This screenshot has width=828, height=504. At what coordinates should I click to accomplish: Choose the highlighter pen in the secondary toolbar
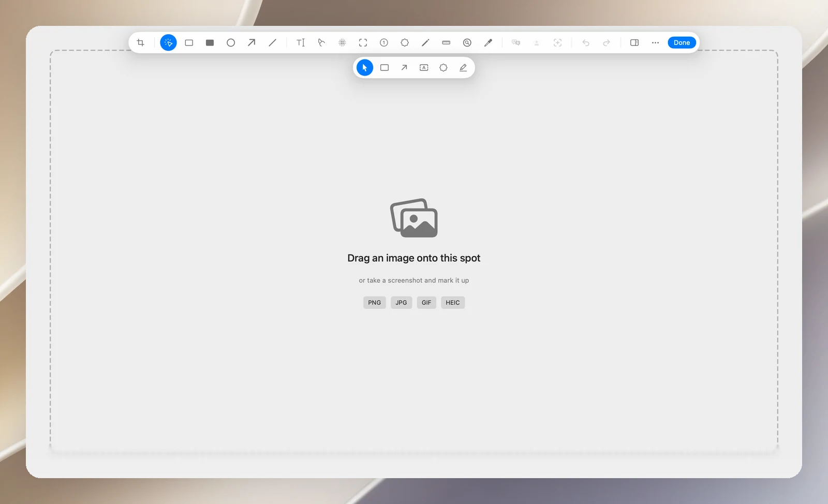click(x=463, y=68)
